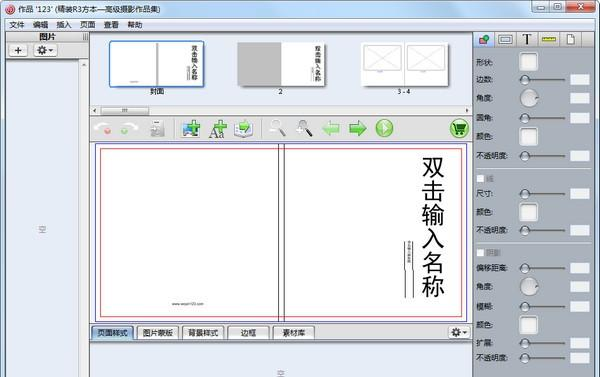
Task: Open the yellow ruler panel icon
Action: tap(549, 39)
